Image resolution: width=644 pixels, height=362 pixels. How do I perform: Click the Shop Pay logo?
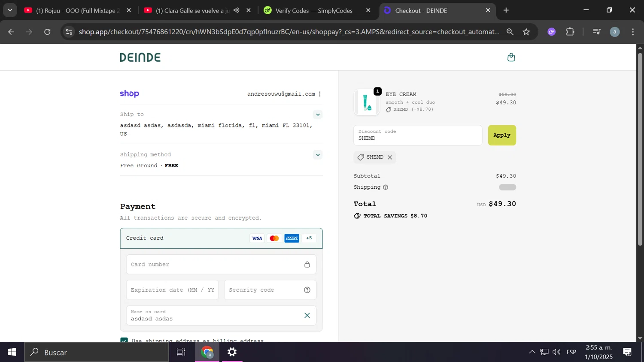point(129,94)
